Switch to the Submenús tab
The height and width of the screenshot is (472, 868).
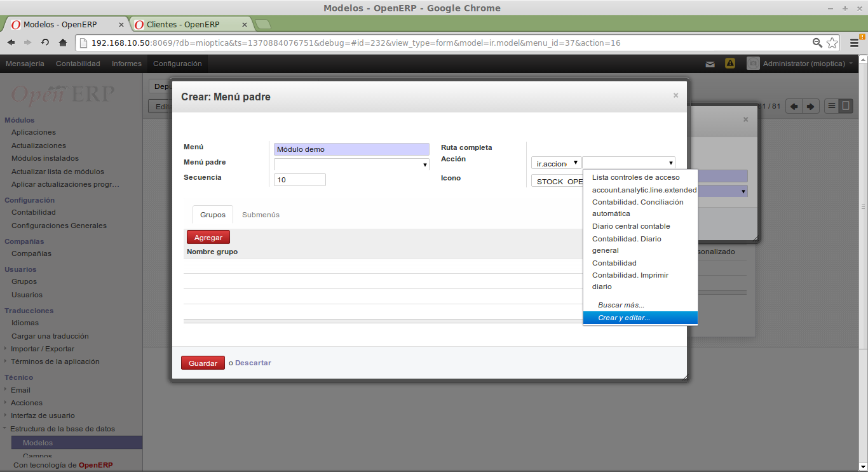261,215
